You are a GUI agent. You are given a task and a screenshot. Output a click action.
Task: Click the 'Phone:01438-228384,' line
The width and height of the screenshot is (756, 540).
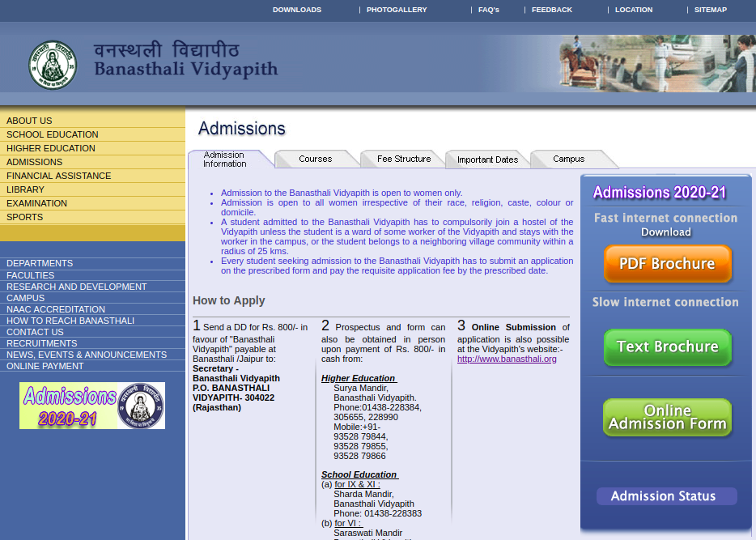click(x=377, y=407)
